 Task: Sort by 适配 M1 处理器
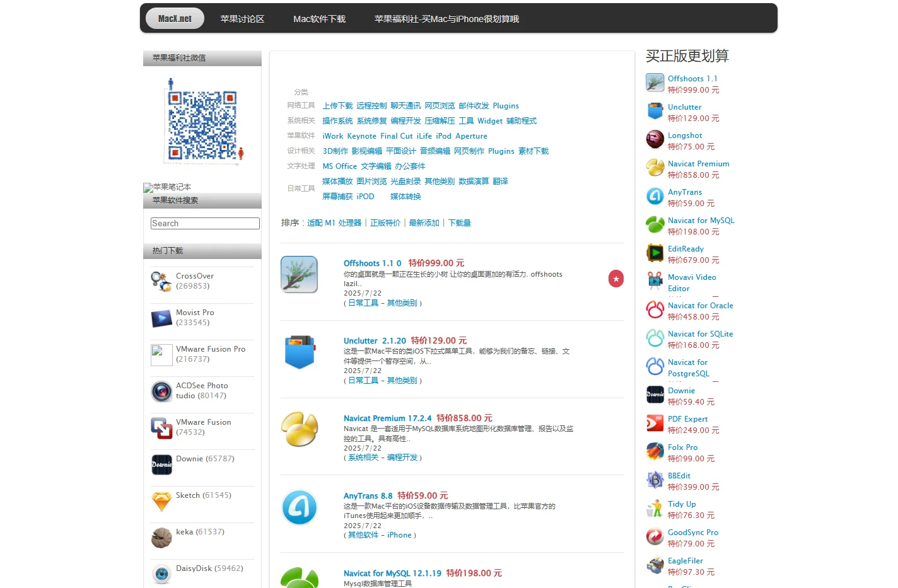point(334,223)
